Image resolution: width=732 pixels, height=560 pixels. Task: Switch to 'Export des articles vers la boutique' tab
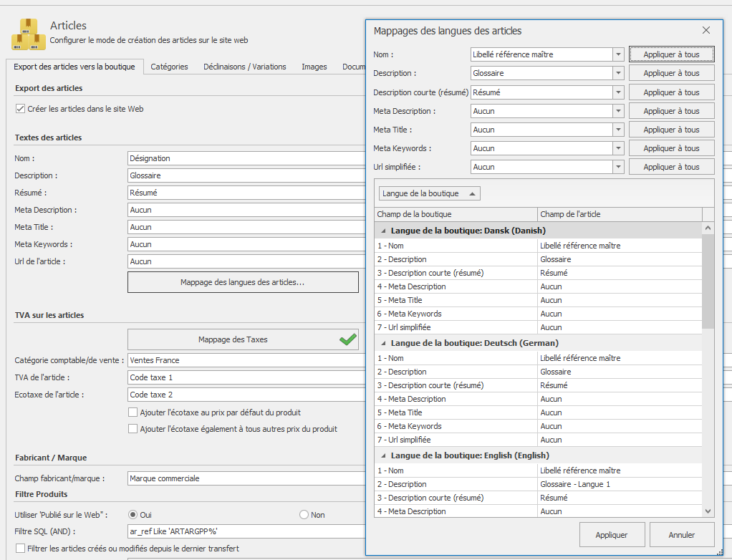pyautogui.click(x=74, y=67)
